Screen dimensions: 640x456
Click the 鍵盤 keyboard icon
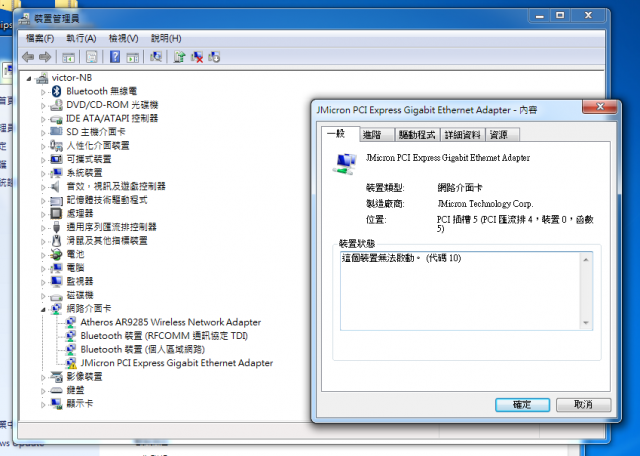pos(56,390)
